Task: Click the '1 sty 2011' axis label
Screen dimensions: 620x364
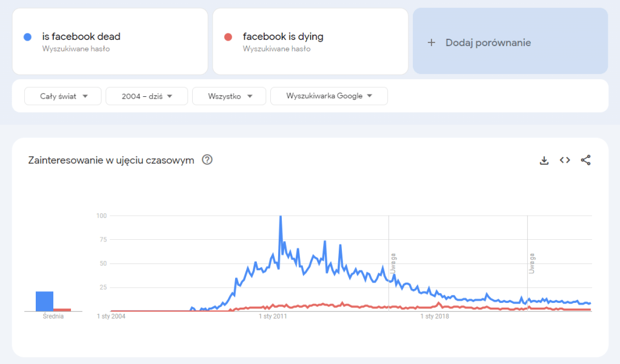Action: click(272, 316)
